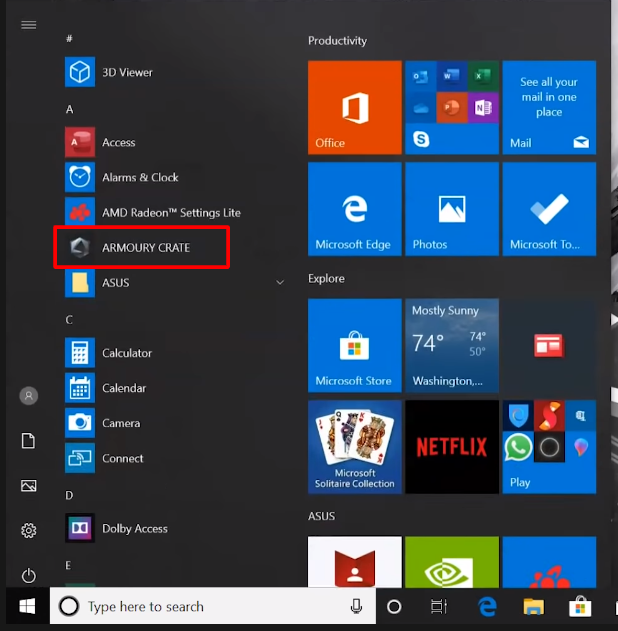The height and width of the screenshot is (631, 618).
Task: Open Pictures from the Start sidebar
Action: [29, 486]
